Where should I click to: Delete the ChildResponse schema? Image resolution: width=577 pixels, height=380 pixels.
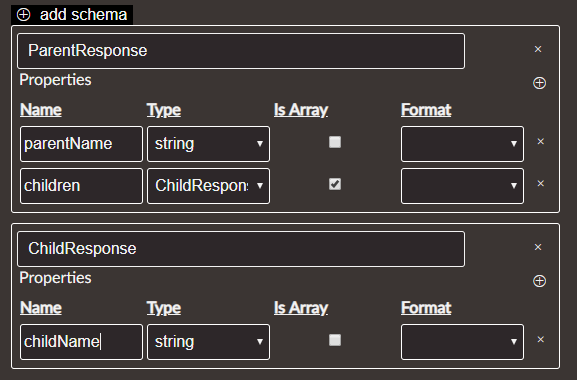coord(538,247)
